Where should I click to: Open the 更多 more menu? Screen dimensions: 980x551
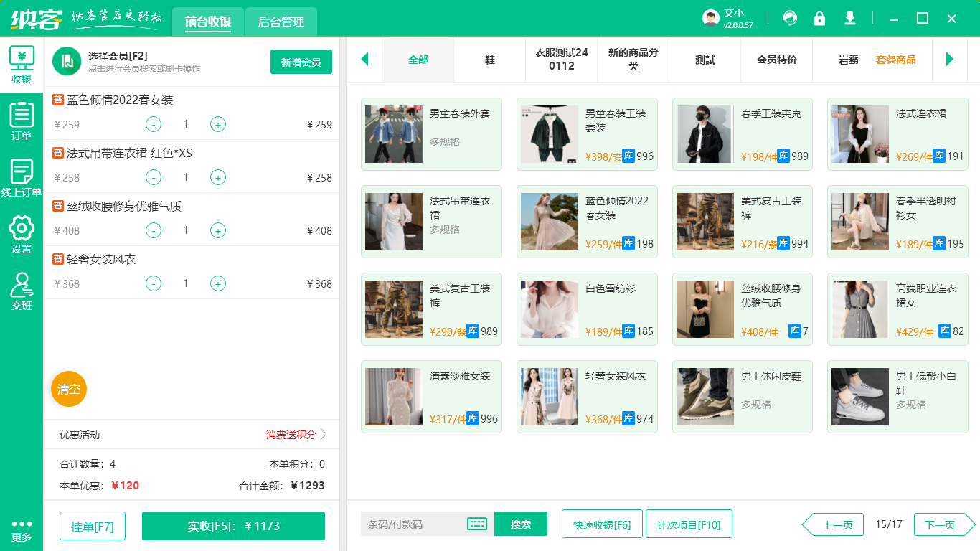click(x=22, y=530)
